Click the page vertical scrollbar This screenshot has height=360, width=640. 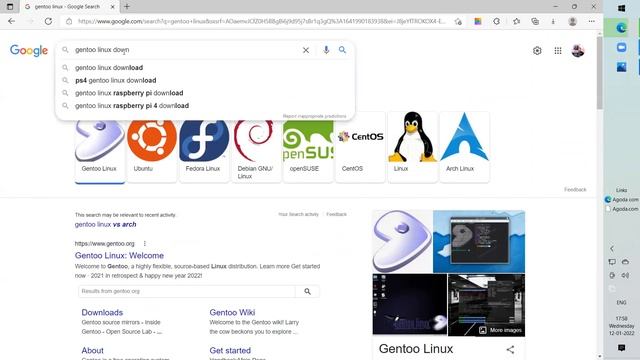[x=599, y=73]
